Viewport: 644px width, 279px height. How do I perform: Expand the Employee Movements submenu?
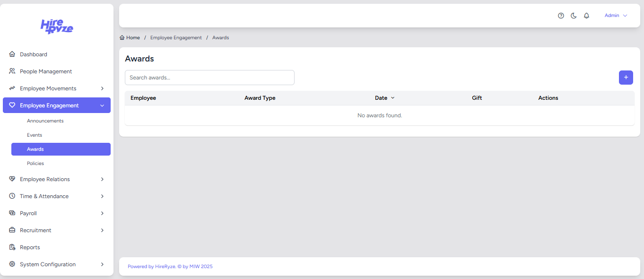(x=102, y=88)
